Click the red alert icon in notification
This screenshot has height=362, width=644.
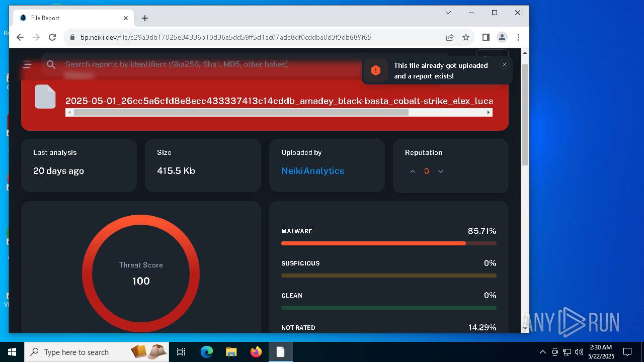(376, 70)
